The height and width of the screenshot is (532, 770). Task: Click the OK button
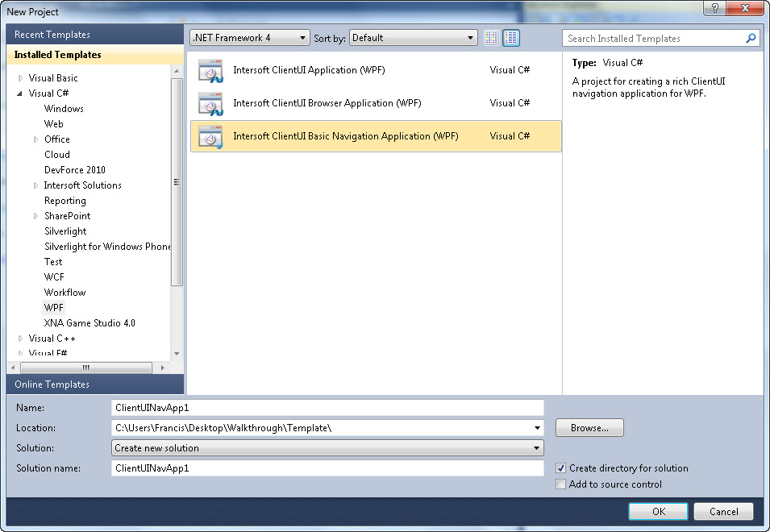[x=659, y=511]
